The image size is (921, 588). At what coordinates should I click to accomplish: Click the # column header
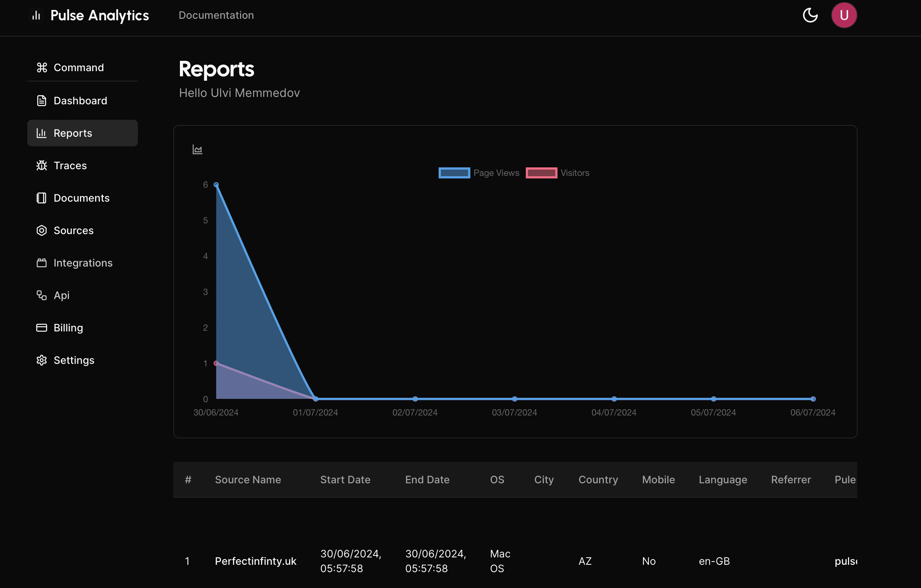tap(188, 480)
